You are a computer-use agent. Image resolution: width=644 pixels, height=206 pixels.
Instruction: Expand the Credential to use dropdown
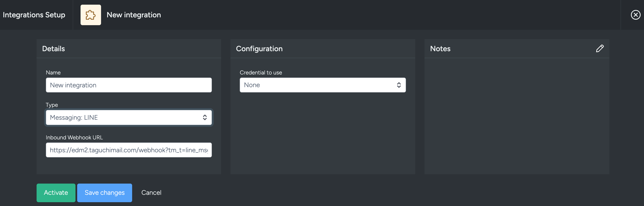pyautogui.click(x=322, y=85)
